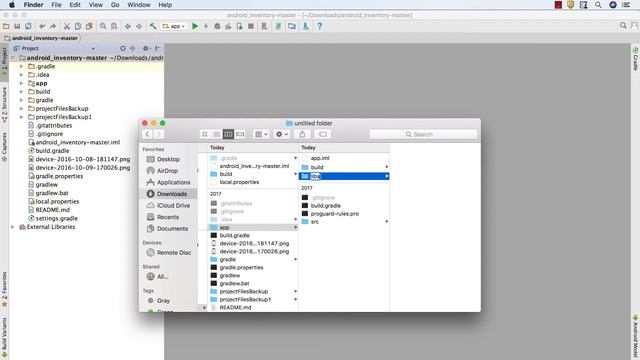Screen dimensions: 640x360
Task: Click the Copy icon in toolbar
Action: point(78,26)
